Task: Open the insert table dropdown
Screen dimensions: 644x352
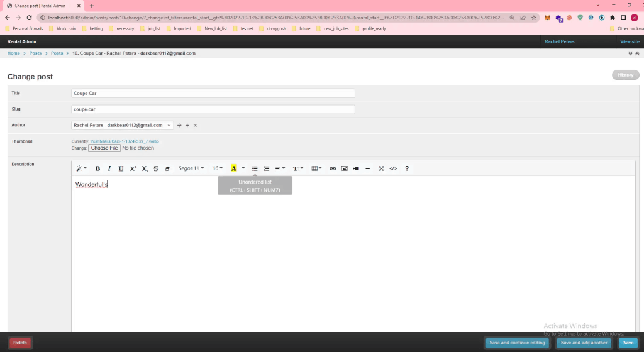Action: coord(316,168)
